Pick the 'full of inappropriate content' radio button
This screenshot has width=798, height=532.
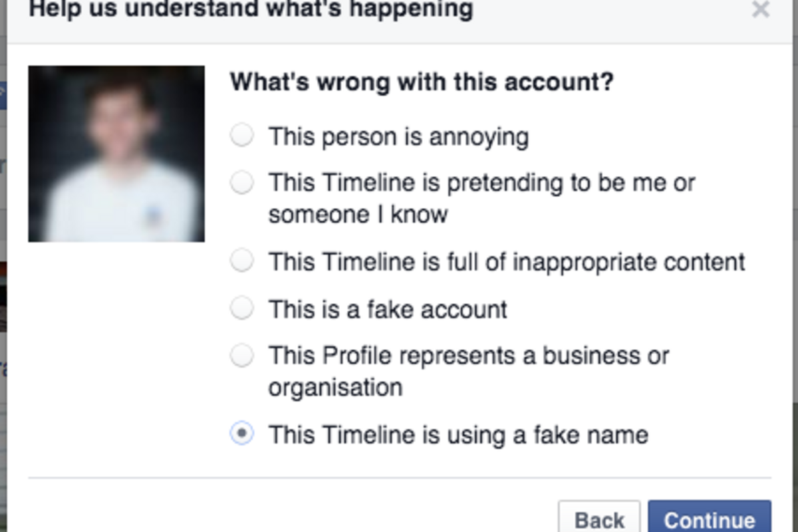click(x=241, y=261)
